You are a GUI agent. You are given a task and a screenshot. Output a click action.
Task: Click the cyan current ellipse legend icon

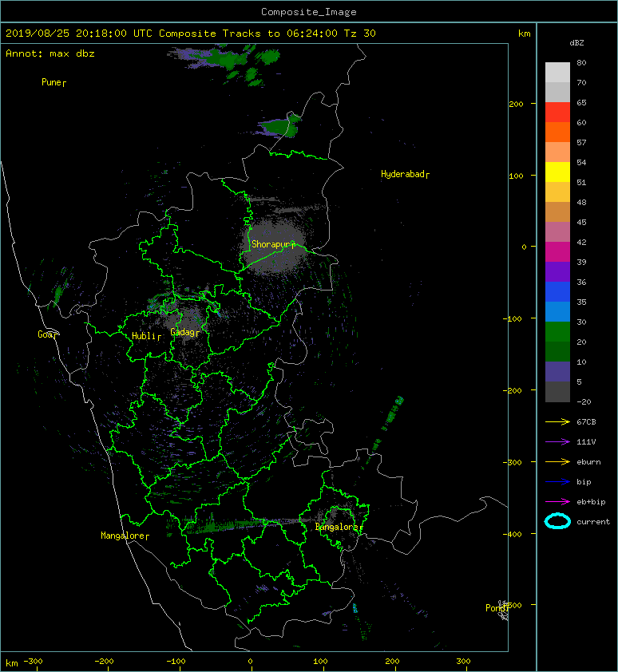(x=557, y=521)
